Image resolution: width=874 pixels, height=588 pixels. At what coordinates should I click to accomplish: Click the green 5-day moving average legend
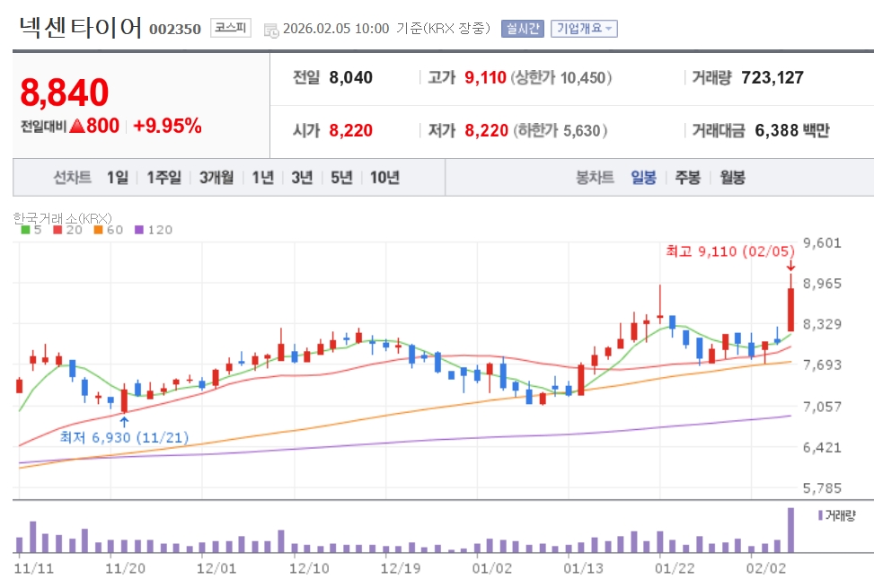click(x=31, y=230)
